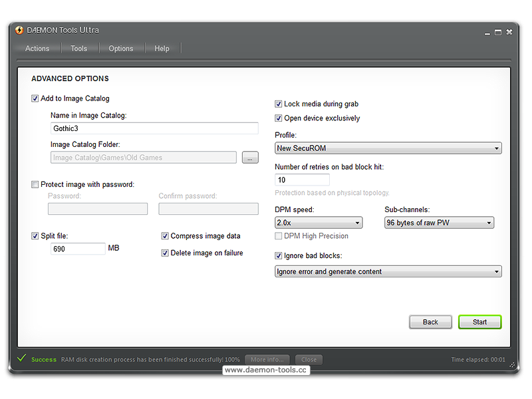Click the browse folder ellipsis button
Viewport: 532px width, 399px height.
249,158
